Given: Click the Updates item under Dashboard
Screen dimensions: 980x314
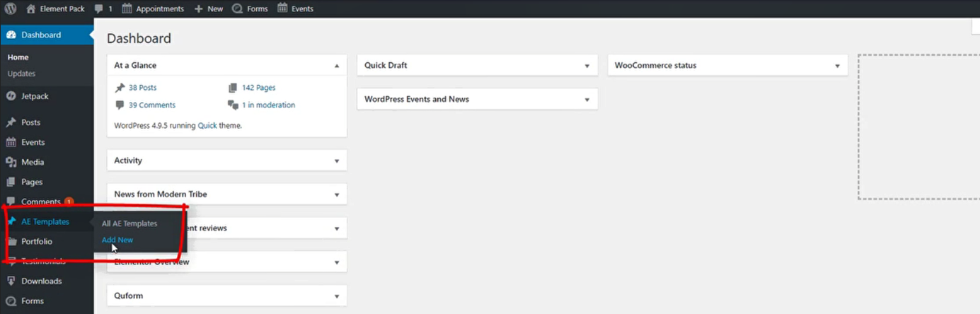Looking at the screenshot, I should click(x=21, y=74).
